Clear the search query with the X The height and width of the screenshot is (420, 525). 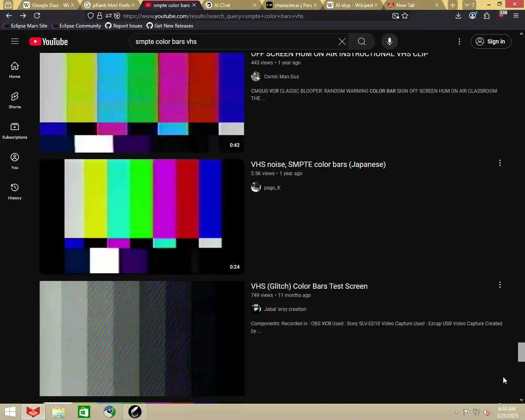tap(342, 41)
